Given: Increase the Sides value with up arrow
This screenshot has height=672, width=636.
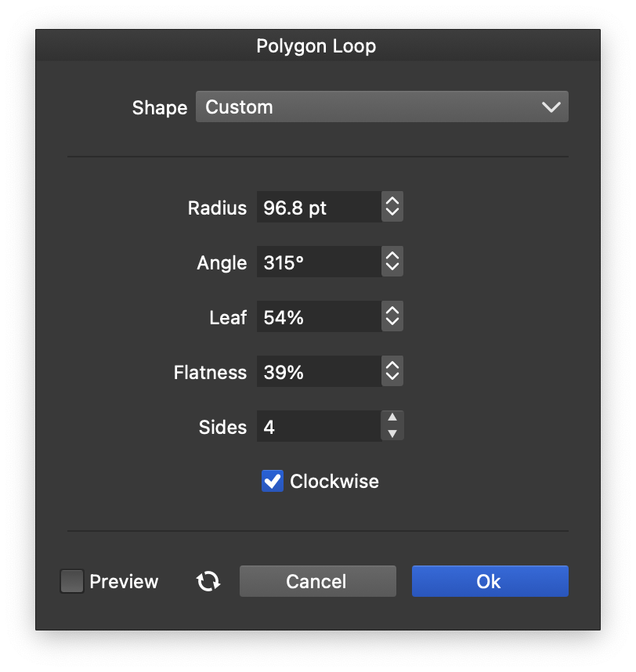Looking at the screenshot, I should tap(392, 419).
